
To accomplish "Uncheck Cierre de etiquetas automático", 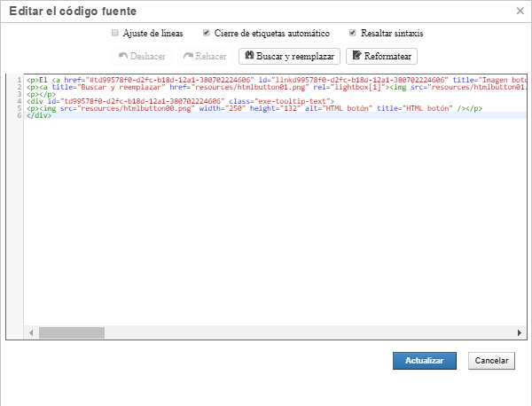I will [x=207, y=33].
